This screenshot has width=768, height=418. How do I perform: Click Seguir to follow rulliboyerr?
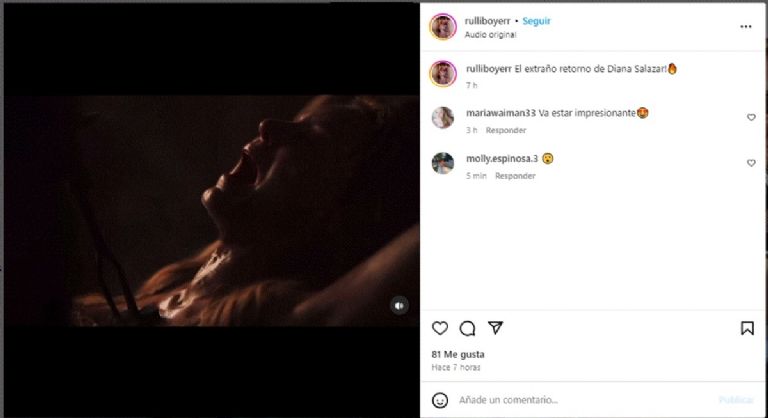536,21
